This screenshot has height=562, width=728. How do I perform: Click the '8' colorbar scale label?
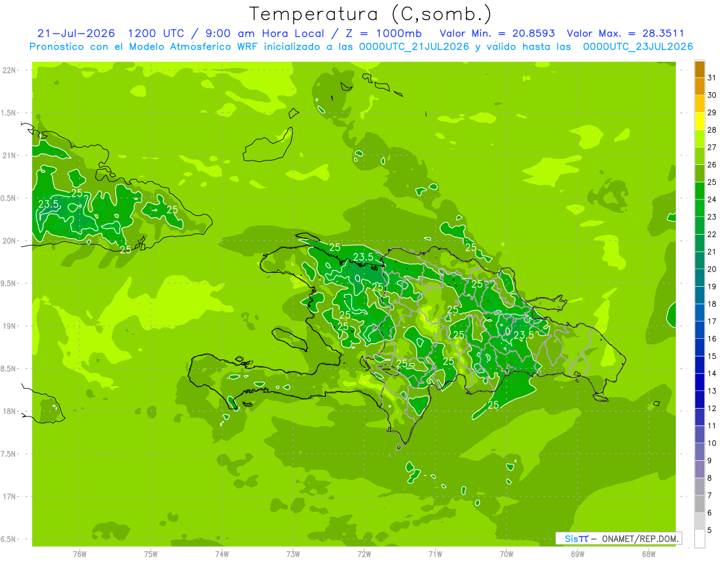[x=710, y=478]
